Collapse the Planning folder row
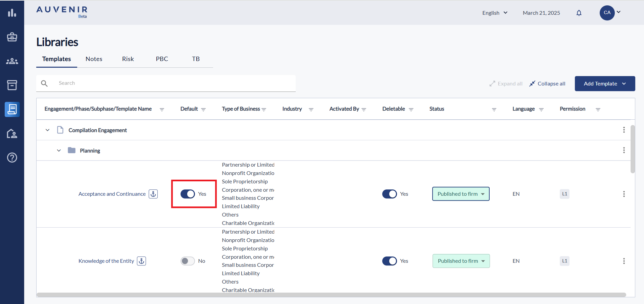 [x=59, y=150]
